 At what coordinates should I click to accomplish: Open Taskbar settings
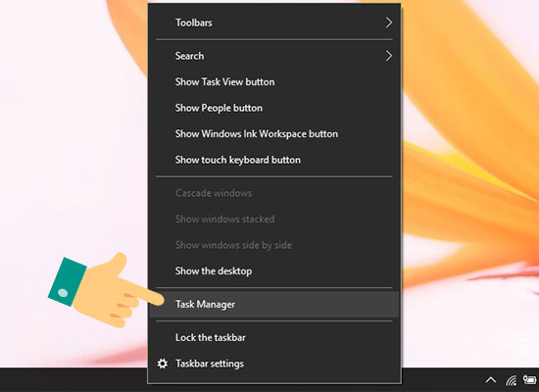pyautogui.click(x=274, y=364)
